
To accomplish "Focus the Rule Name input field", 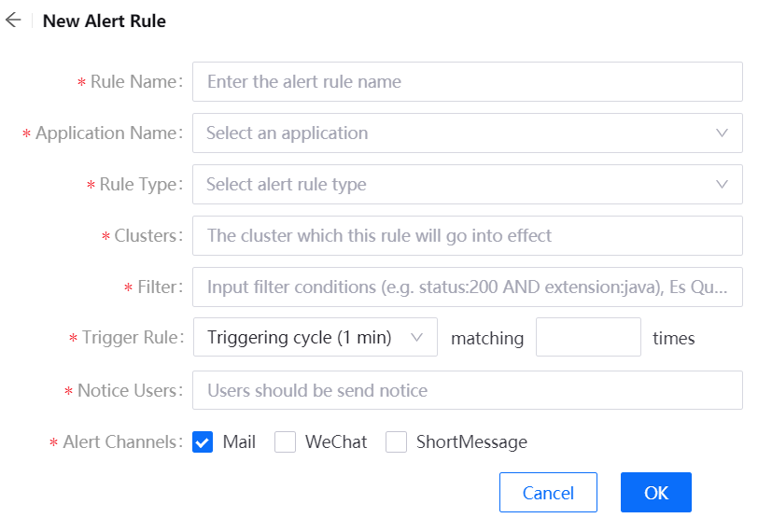I will (467, 82).
